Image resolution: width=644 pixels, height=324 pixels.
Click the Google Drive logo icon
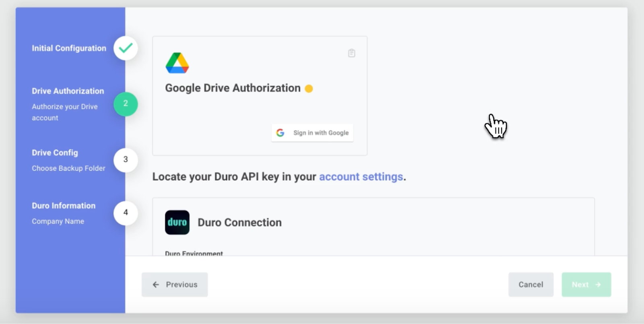[177, 63]
